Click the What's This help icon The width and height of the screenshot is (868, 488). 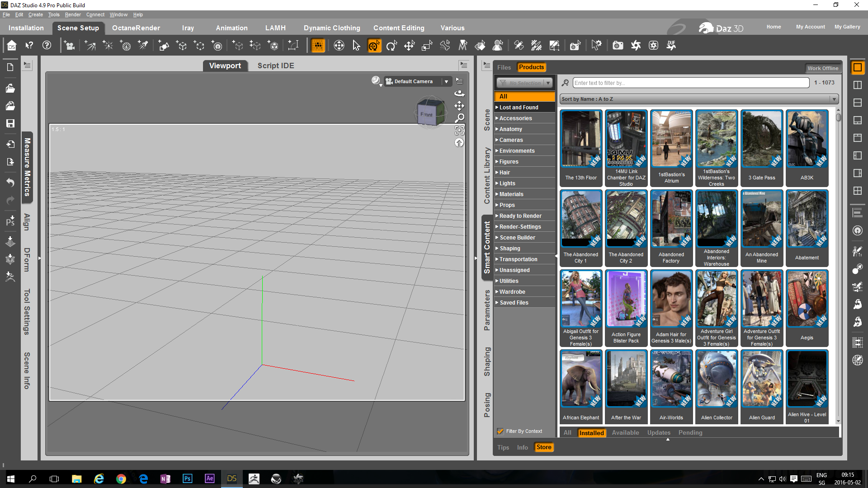click(x=29, y=46)
